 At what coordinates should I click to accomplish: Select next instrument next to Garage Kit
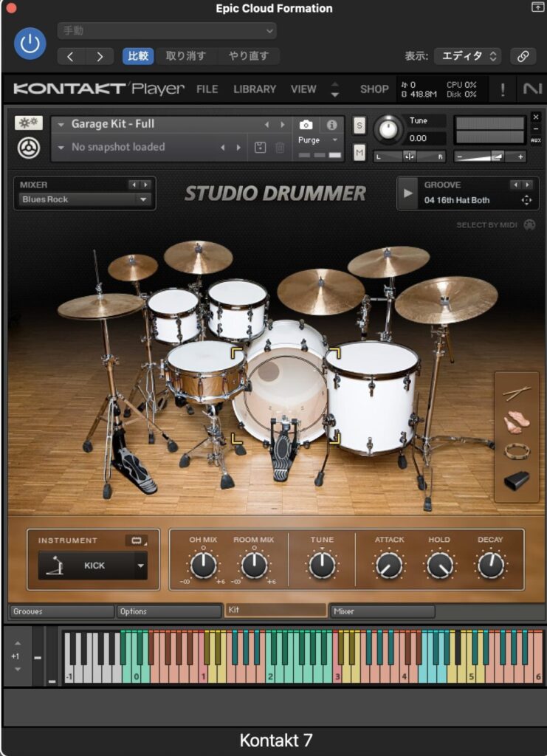pos(283,125)
